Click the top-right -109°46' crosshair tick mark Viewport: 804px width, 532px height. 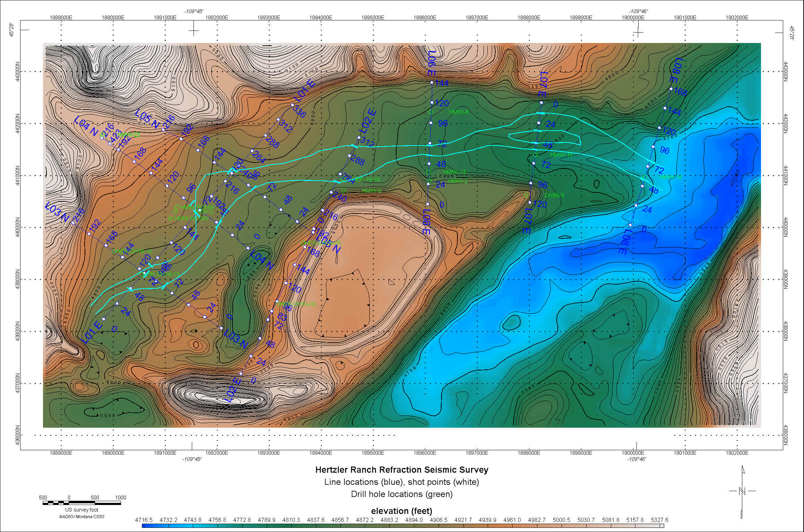(638, 32)
